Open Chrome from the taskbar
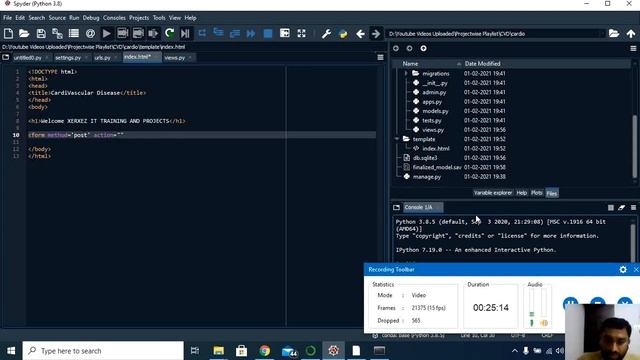The height and width of the screenshot is (360, 640). pyautogui.click(x=264, y=351)
